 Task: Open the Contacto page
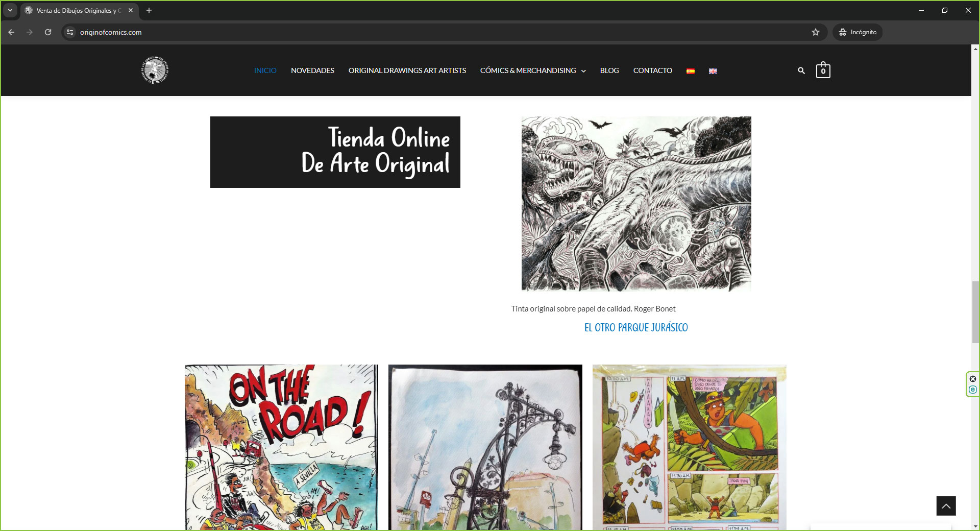pyautogui.click(x=652, y=70)
